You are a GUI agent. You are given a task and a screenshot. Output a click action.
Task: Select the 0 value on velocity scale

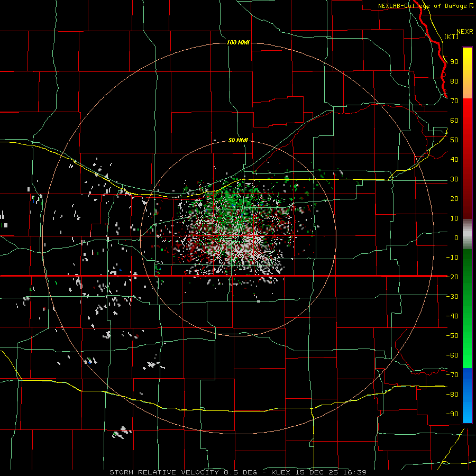456,237
